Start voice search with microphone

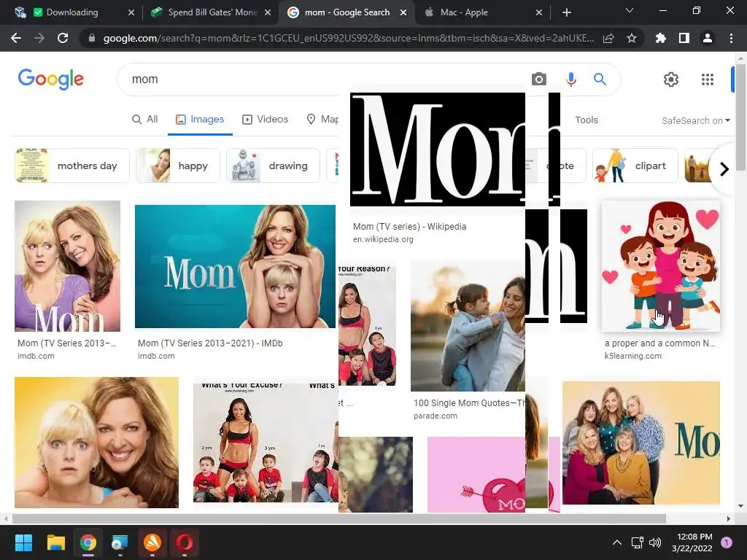[570, 79]
